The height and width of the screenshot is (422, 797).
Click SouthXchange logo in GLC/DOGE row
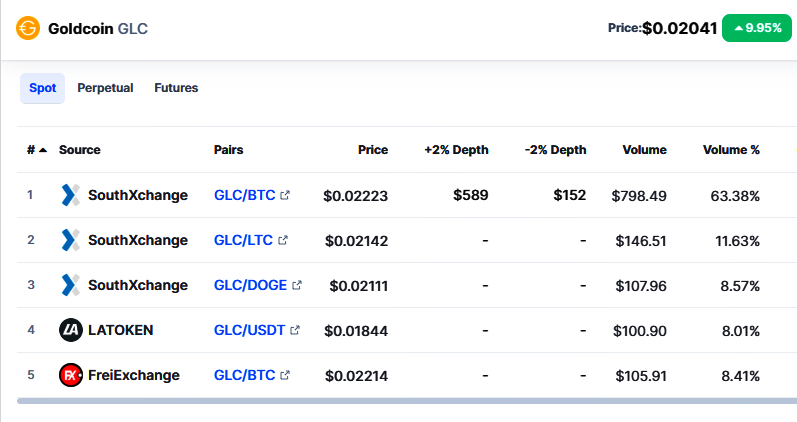pos(70,285)
